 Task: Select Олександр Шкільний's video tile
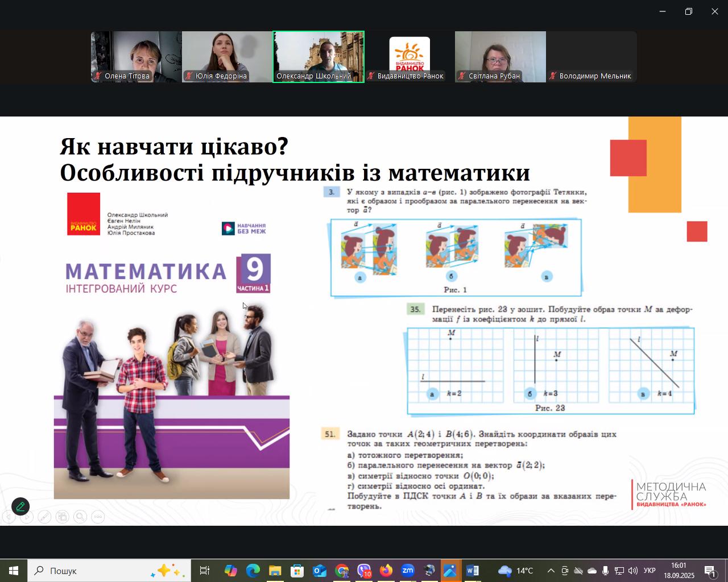click(x=318, y=57)
